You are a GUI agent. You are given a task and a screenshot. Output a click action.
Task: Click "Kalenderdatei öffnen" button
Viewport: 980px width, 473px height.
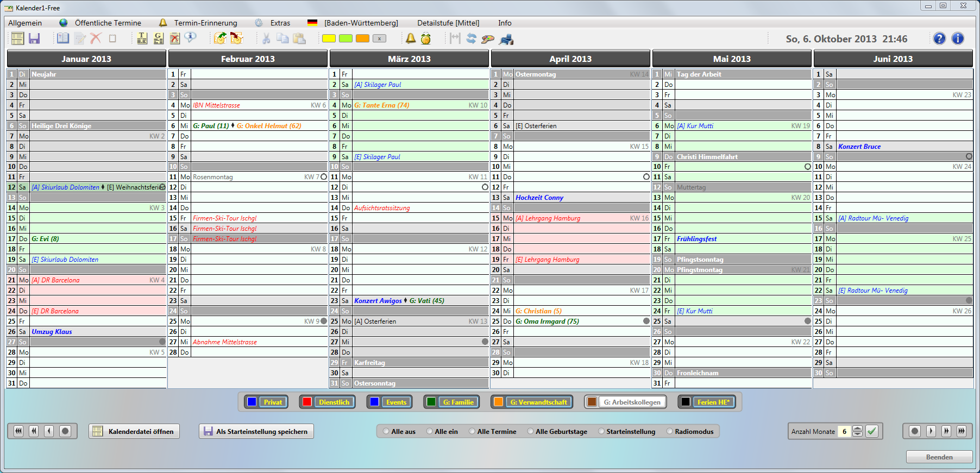pos(134,432)
